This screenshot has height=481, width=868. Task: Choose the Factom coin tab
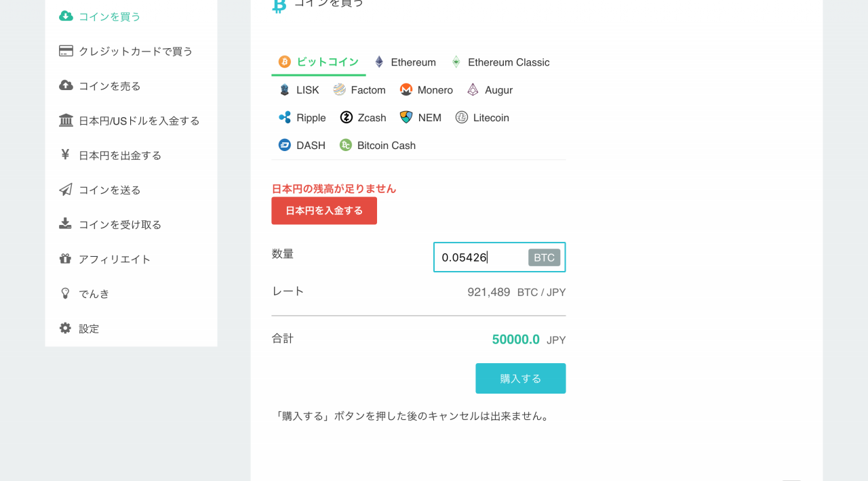coord(359,90)
